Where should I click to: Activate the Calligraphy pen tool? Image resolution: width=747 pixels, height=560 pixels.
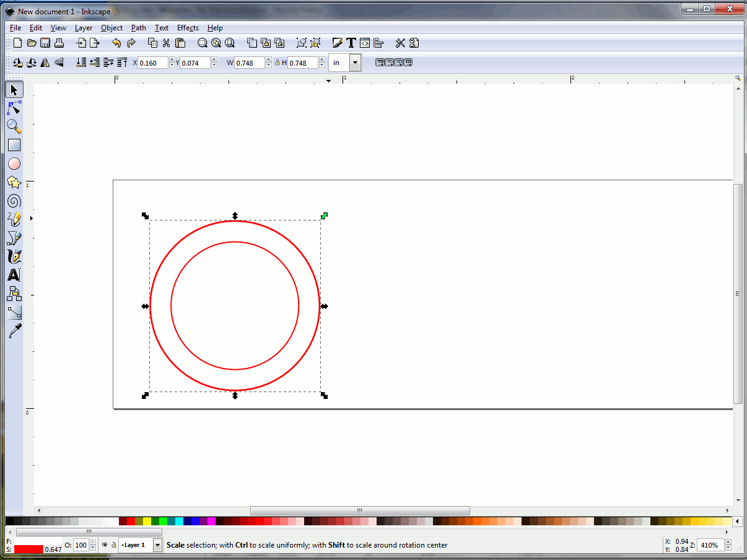[x=14, y=256]
